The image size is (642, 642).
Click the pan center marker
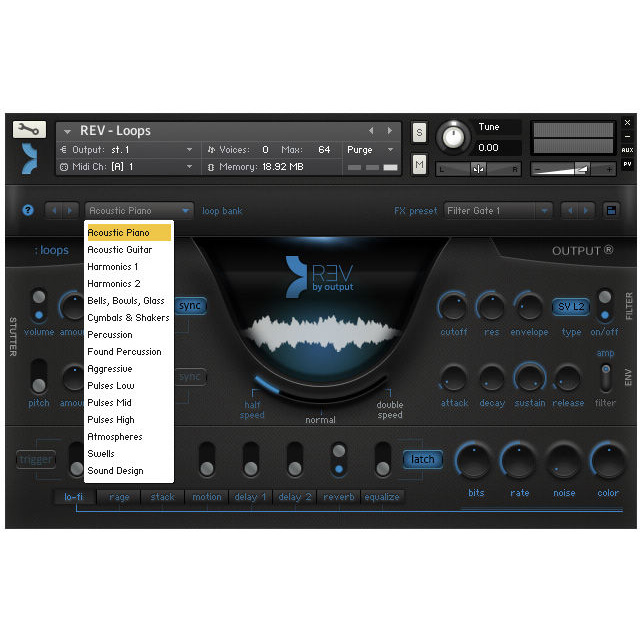click(478, 169)
